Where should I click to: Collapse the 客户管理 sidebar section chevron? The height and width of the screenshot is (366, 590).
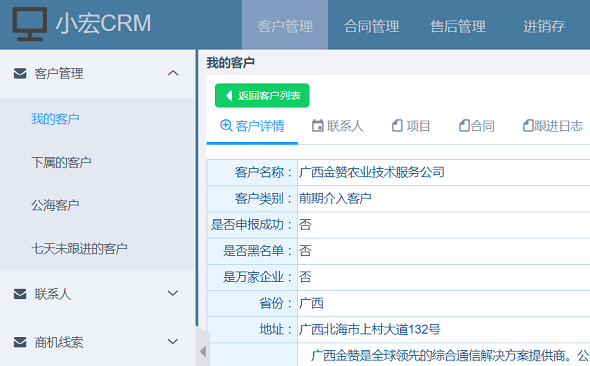173,73
